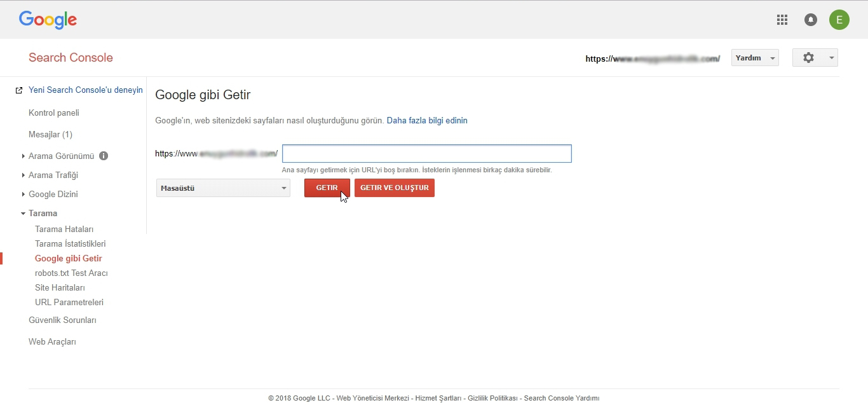The height and width of the screenshot is (405, 868).
Task: Click the Google logo
Action: tap(48, 20)
